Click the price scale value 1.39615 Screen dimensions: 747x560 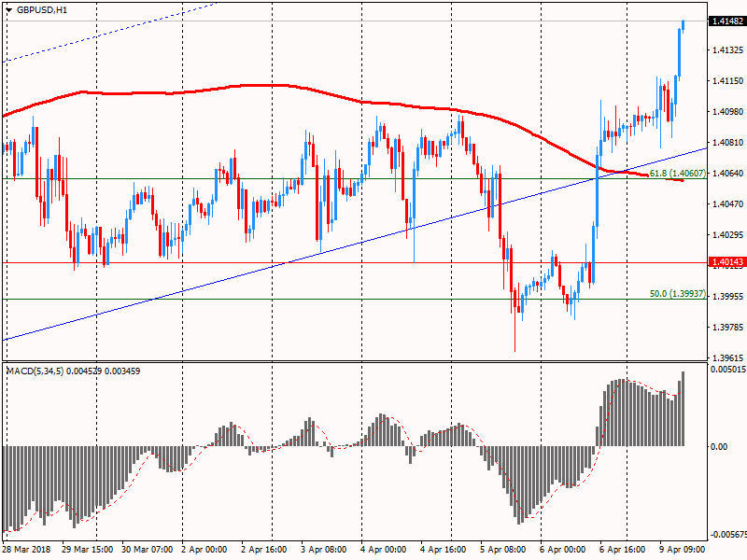[x=727, y=358]
